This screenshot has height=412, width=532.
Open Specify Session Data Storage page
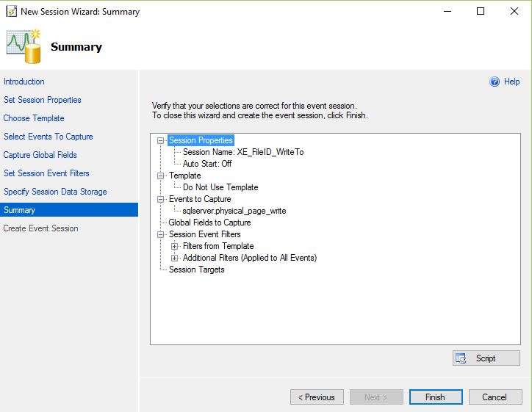pyautogui.click(x=55, y=192)
